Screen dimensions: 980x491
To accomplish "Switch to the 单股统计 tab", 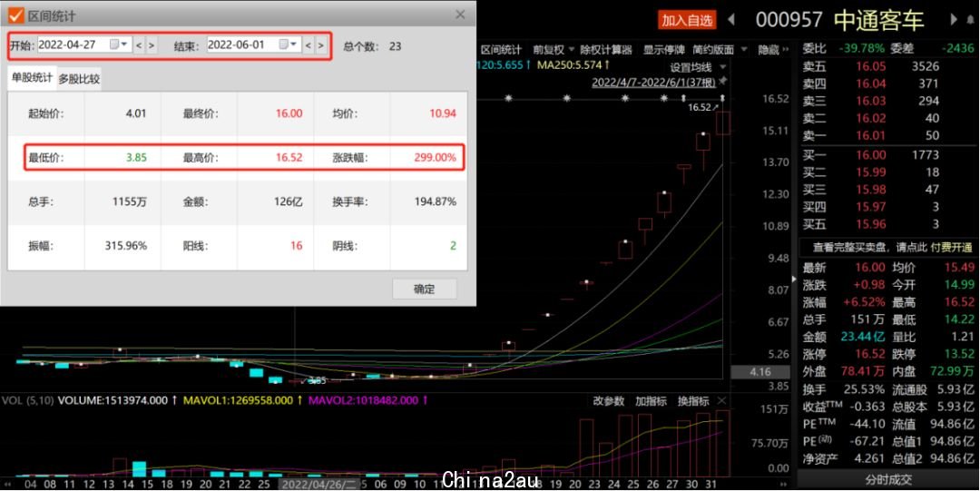I will click(32, 78).
